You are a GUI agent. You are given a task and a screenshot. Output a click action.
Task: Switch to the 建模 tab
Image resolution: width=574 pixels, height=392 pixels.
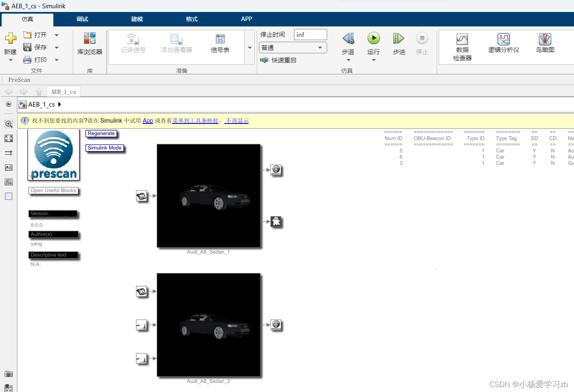click(137, 19)
